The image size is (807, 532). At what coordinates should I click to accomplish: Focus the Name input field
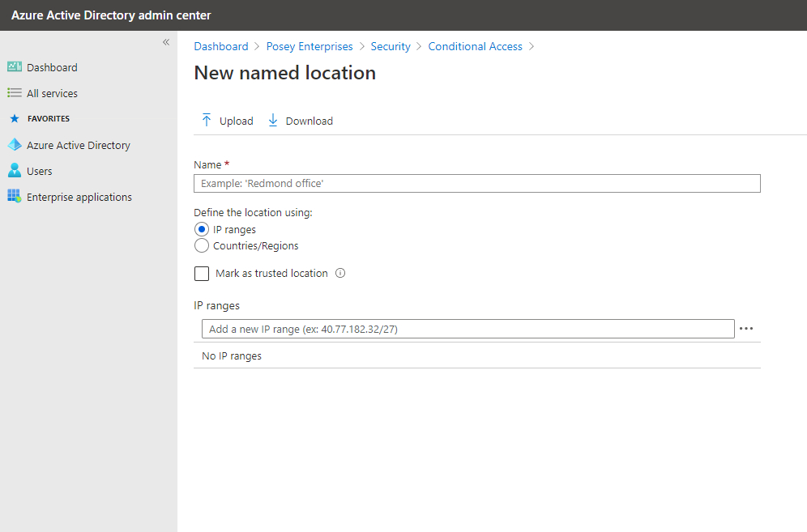[x=477, y=184]
